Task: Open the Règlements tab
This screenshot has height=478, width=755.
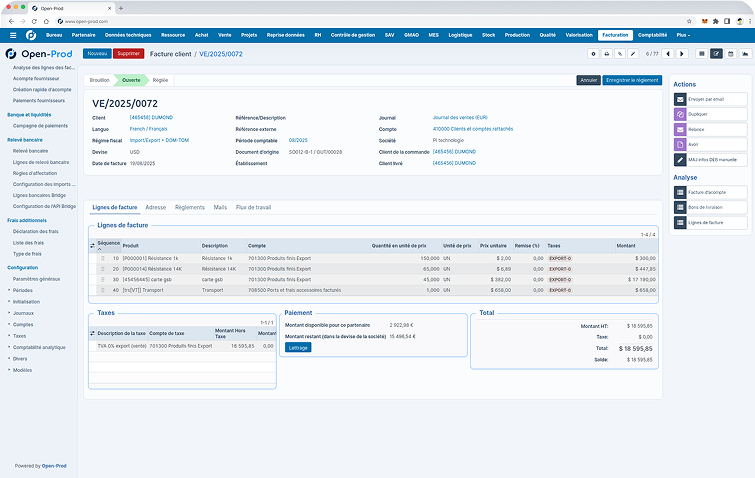Action: [190, 207]
